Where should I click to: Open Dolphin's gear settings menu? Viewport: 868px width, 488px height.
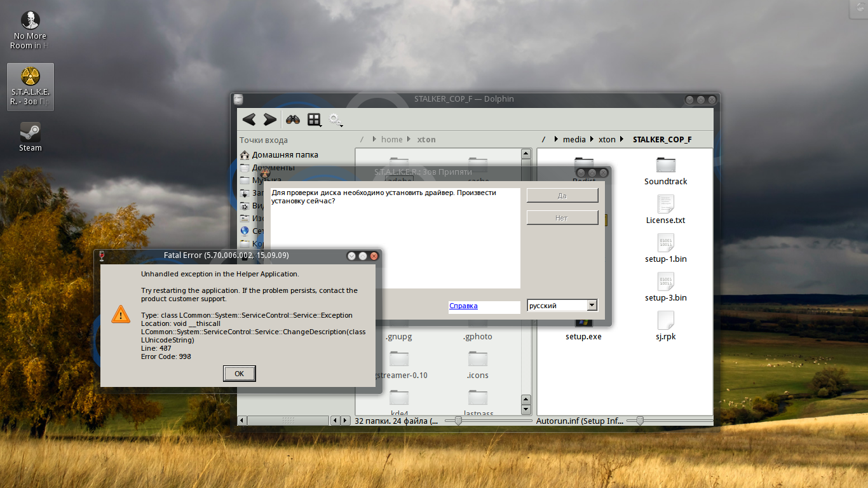click(336, 119)
